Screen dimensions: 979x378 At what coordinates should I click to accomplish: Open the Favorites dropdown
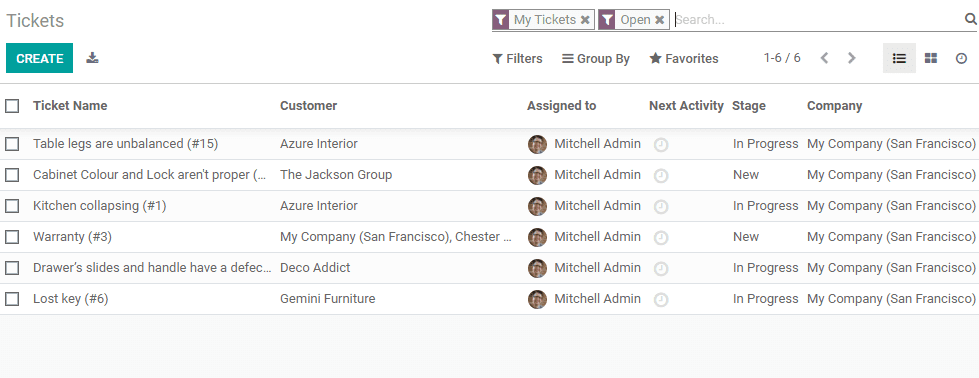[684, 59]
